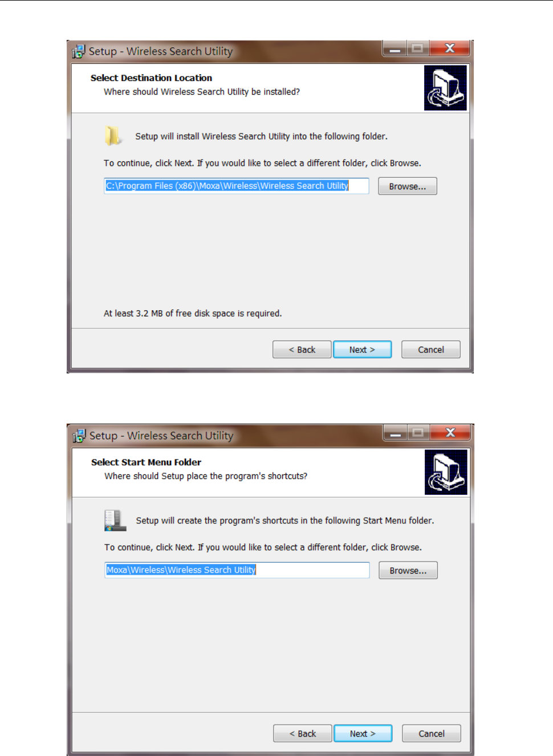The height and width of the screenshot is (756, 553).
Task: Click the Start Menu computer icon beside shortcuts text
Action: pyautogui.click(x=115, y=520)
